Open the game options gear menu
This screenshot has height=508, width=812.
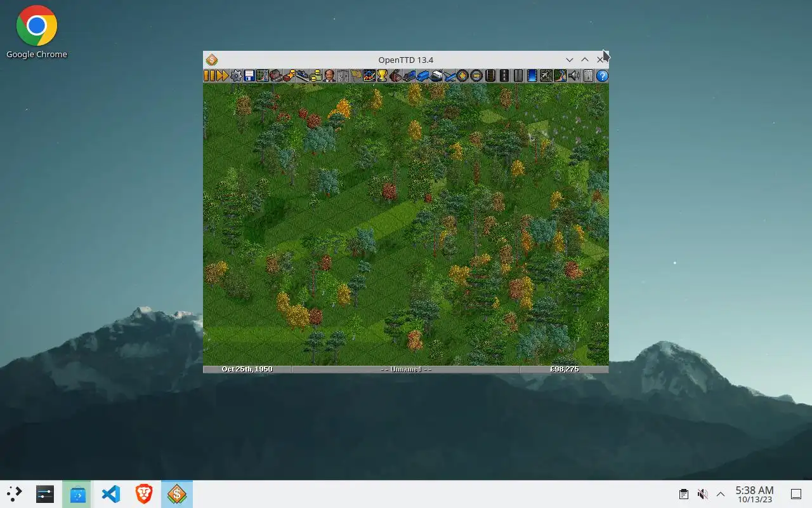tap(236, 76)
